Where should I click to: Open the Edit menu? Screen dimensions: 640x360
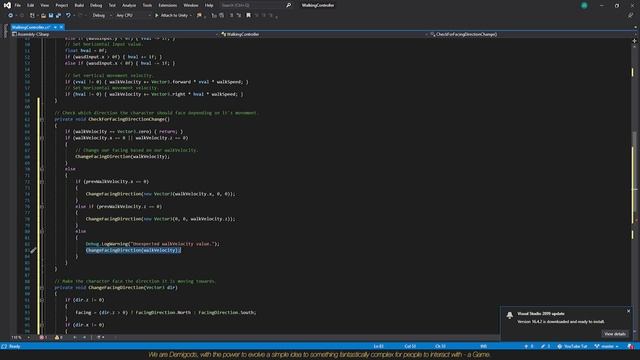pyautogui.click(x=31, y=5)
